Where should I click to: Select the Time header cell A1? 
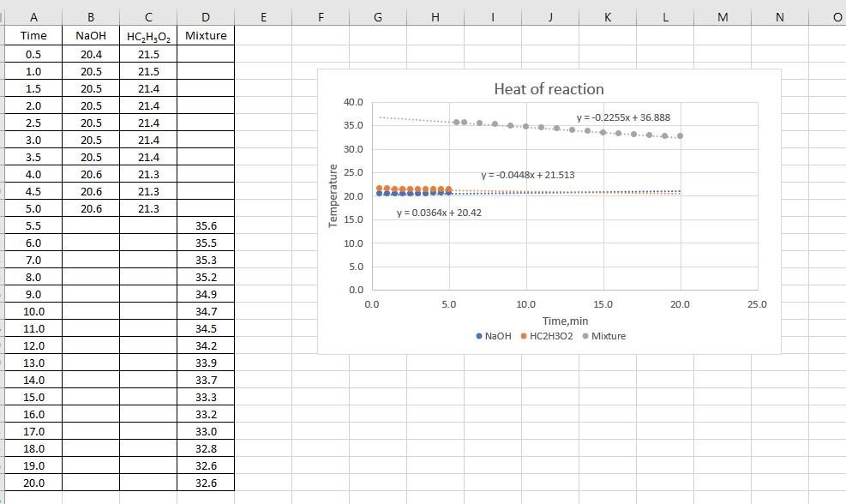[x=33, y=36]
